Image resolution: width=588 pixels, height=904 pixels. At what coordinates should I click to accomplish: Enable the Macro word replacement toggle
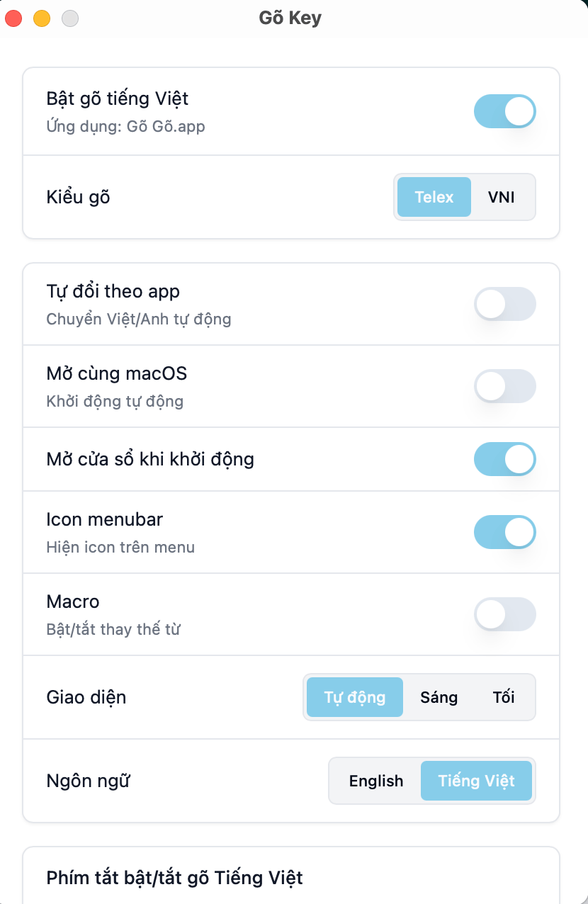(504, 614)
